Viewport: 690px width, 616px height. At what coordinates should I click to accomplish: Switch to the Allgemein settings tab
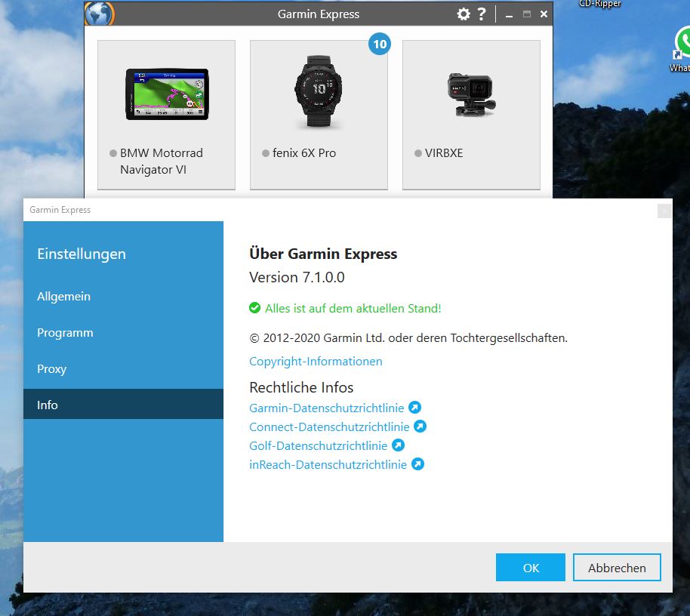click(x=123, y=297)
